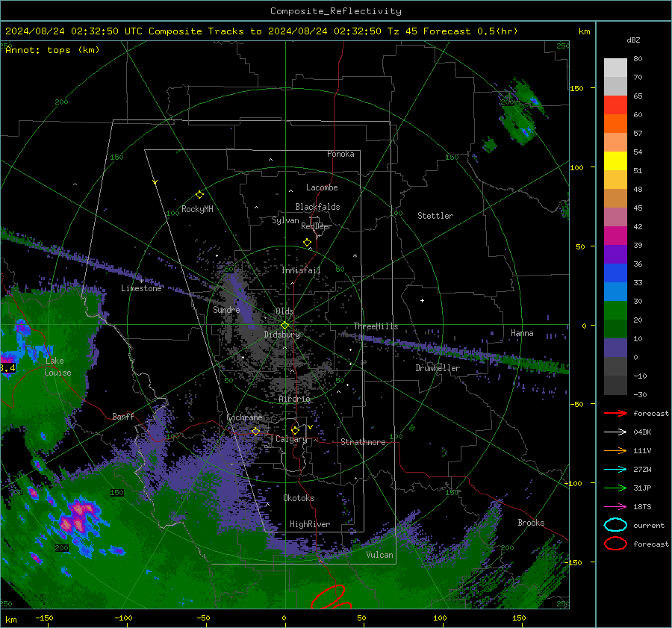The height and width of the screenshot is (628, 672).
Task: Click the Brooks city label
Action: (531, 523)
